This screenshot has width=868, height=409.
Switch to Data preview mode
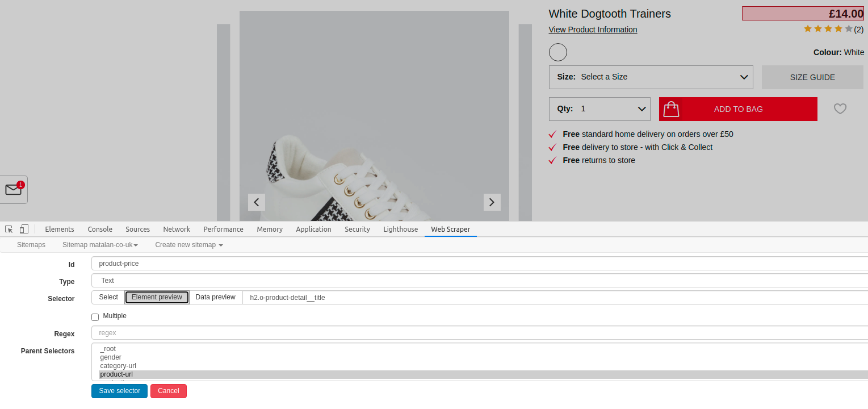pos(215,297)
